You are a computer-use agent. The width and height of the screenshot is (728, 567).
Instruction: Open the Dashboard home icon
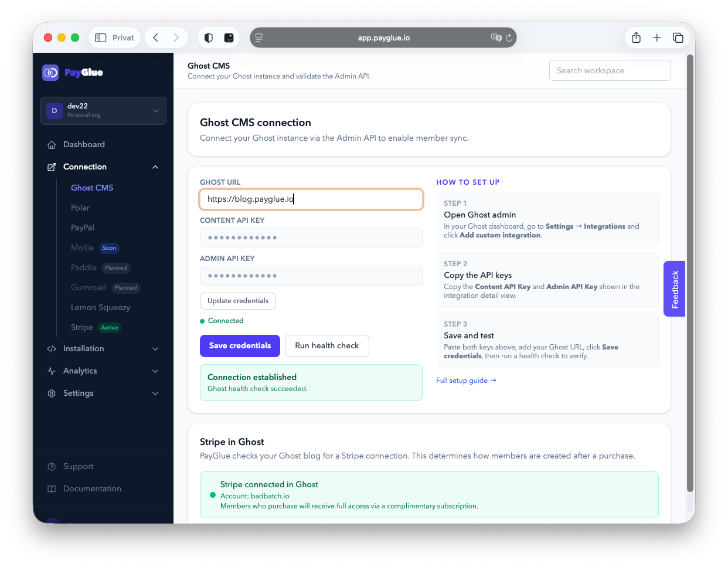(x=52, y=145)
